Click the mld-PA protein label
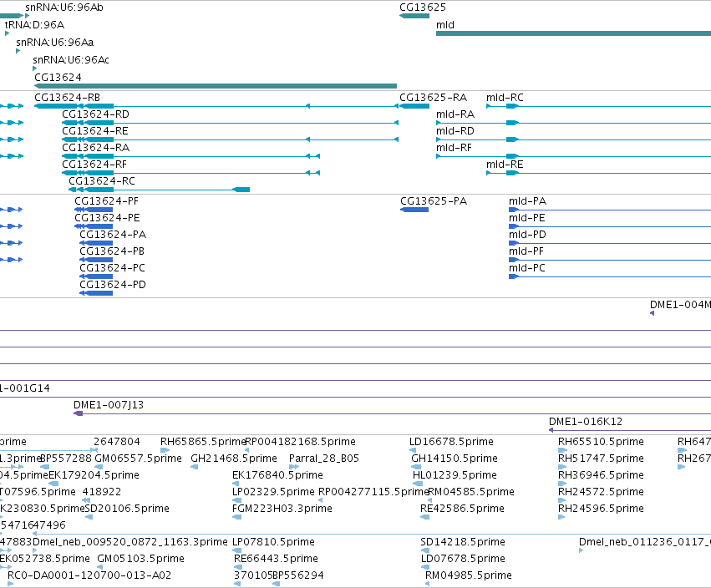711x588 pixels. click(527, 201)
